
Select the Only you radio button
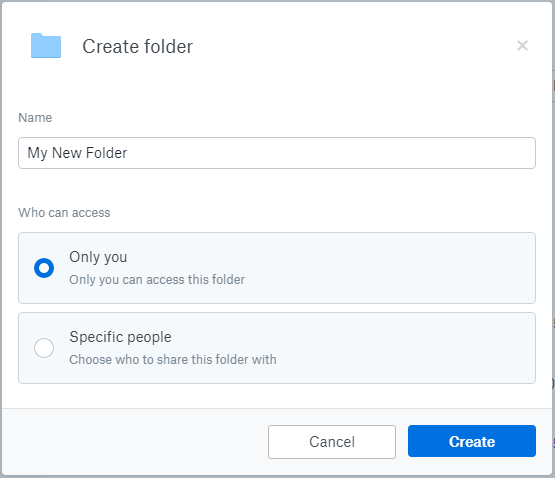[44, 268]
